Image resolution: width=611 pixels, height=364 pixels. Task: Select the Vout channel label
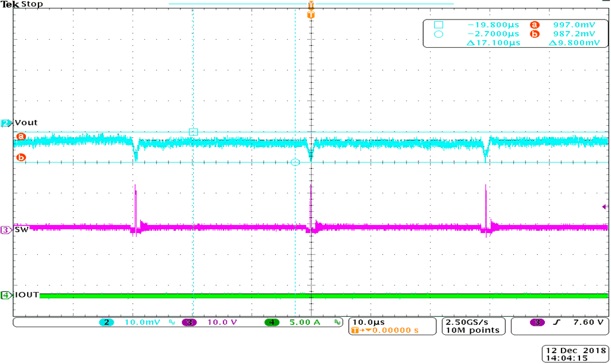[x=25, y=122]
